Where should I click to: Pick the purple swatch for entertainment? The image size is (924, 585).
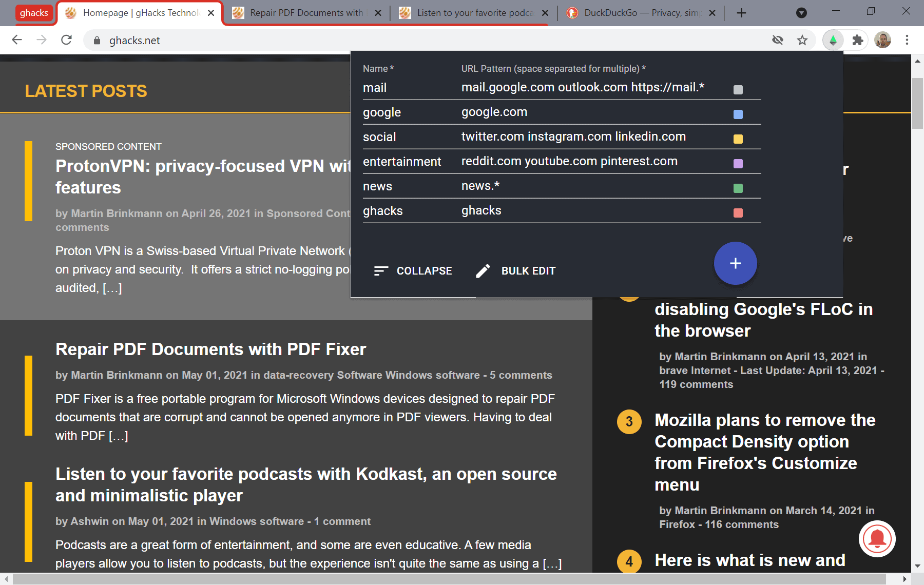(738, 164)
